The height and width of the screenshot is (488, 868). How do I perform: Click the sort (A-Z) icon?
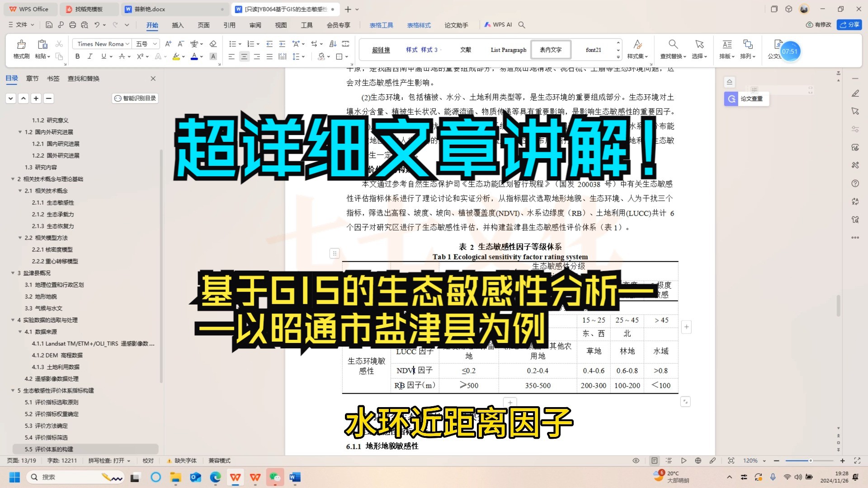tap(333, 44)
